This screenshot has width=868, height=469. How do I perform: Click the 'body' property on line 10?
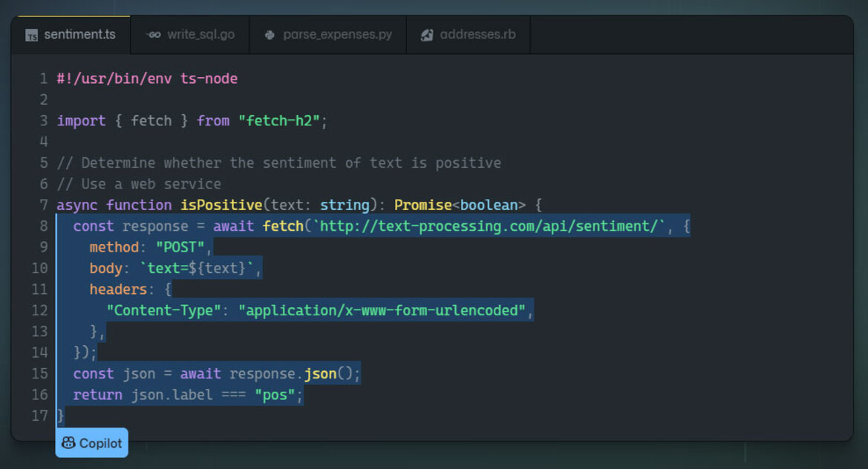click(105, 268)
